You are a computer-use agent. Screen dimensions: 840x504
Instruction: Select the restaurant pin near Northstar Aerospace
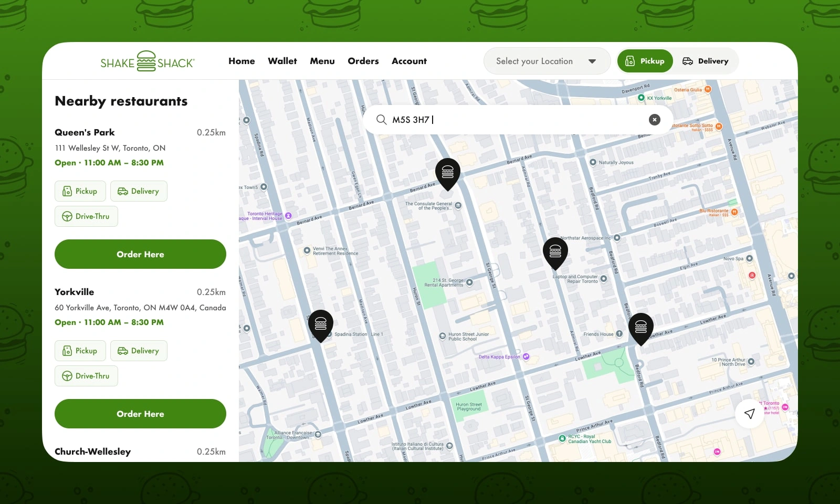point(555,253)
